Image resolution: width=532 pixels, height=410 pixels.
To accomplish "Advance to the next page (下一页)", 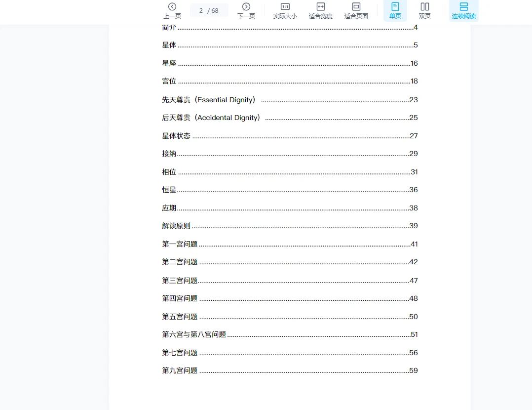I will coord(246,11).
